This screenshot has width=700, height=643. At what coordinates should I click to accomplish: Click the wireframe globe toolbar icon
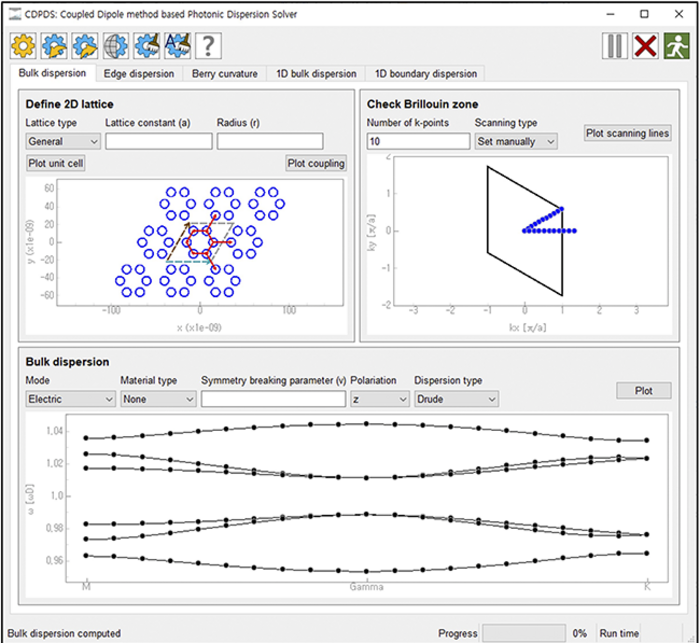pos(116,45)
